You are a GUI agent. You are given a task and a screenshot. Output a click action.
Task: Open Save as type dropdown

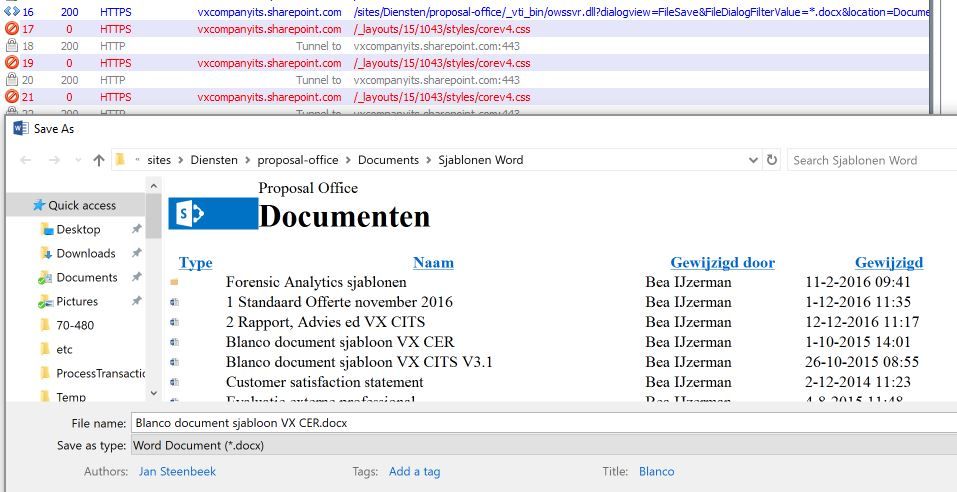[x=544, y=446]
